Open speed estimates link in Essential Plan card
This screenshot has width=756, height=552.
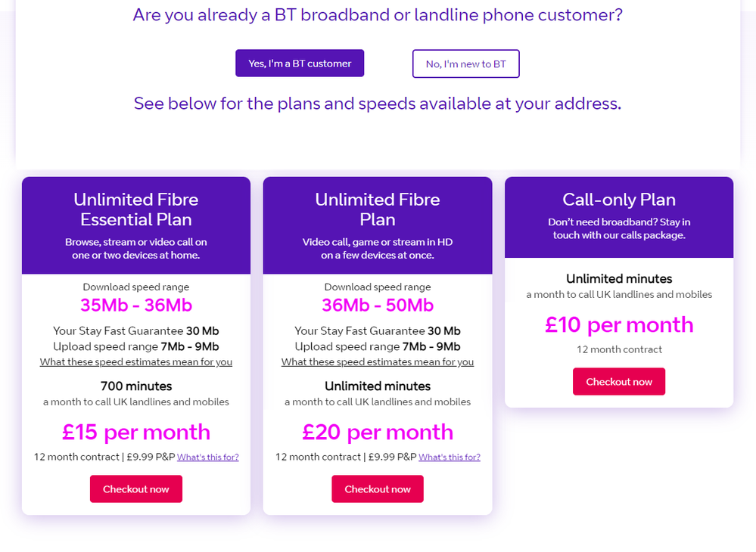coord(136,362)
